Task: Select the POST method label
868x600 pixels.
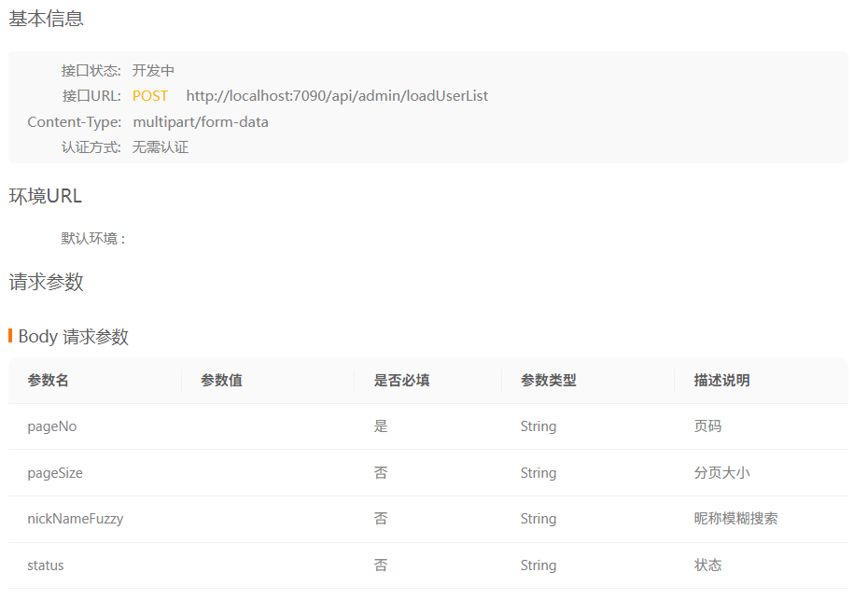Action: click(150, 96)
